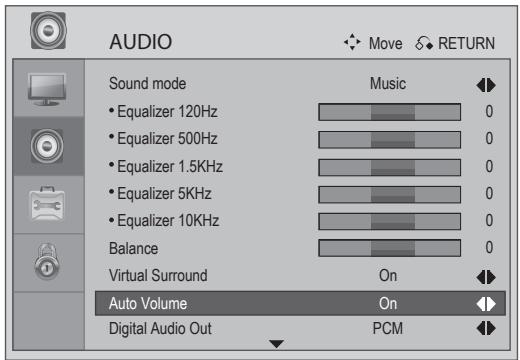The width and height of the screenshot is (520, 360).
Task: Select the Digital Audio Out label
Action: click(160, 328)
